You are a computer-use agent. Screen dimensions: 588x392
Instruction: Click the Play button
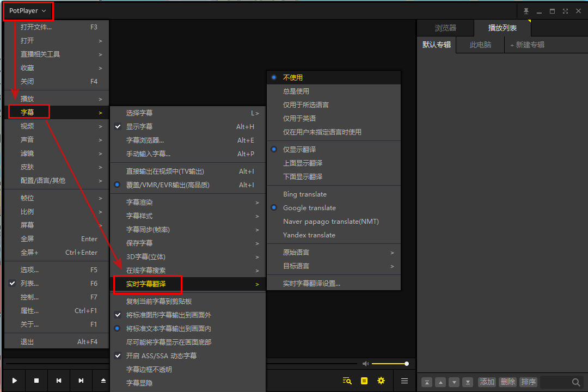(x=14, y=381)
